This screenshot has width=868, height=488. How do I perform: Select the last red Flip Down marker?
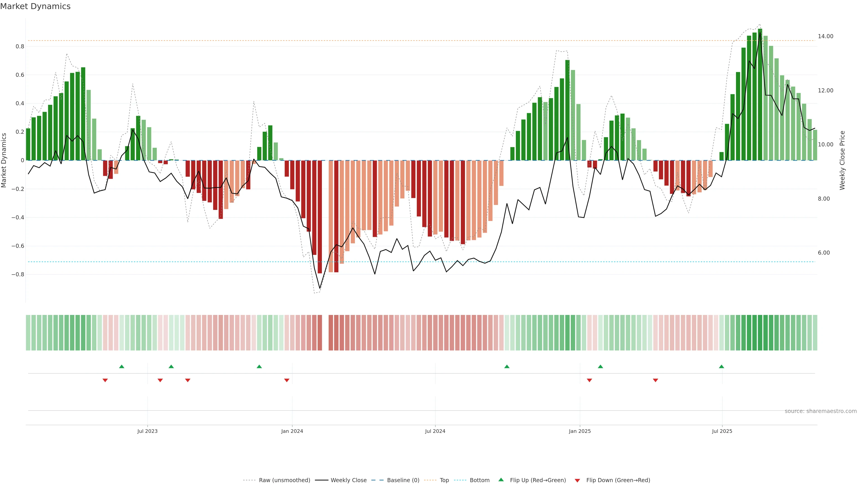click(655, 380)
